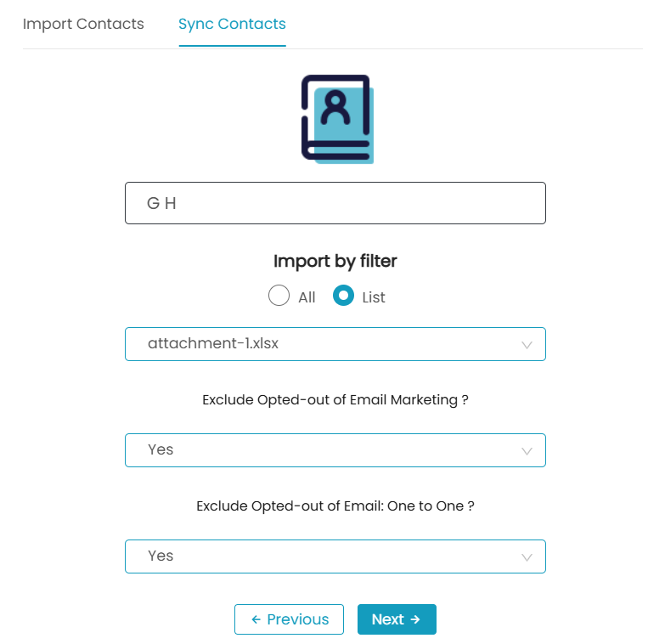Open the attachment-1.xlsx list dropdown
The height and width of the screenshot is (644, 665).
335,344
